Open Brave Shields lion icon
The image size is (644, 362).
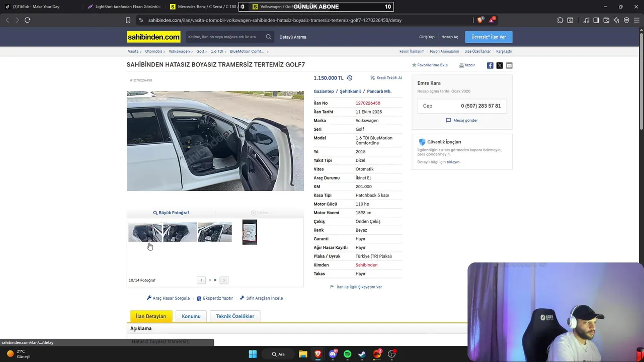(480, 20)
